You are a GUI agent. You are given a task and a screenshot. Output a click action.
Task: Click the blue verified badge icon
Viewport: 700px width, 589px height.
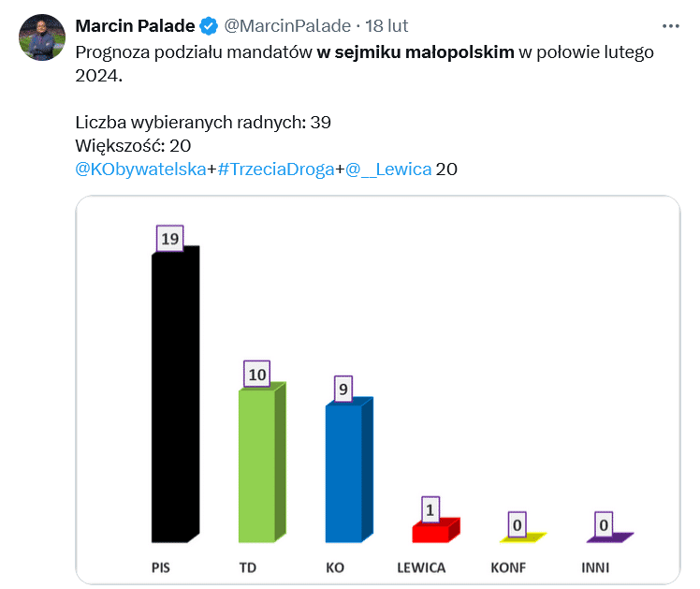coord(209,26)
